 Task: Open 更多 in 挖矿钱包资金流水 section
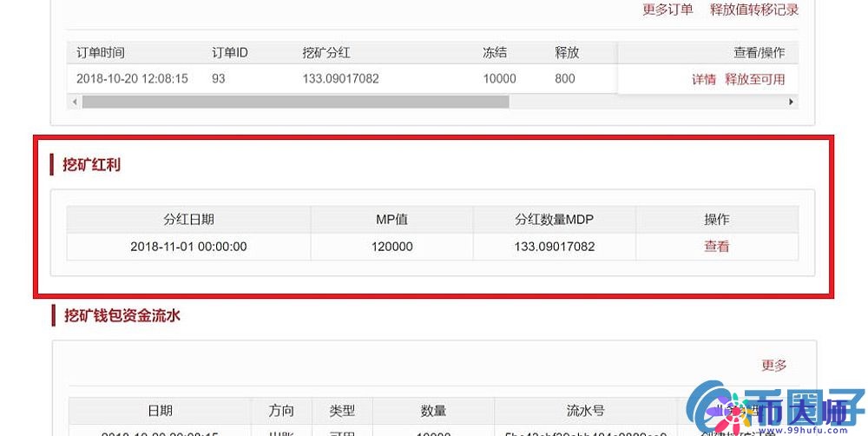[x=774, y=365]
